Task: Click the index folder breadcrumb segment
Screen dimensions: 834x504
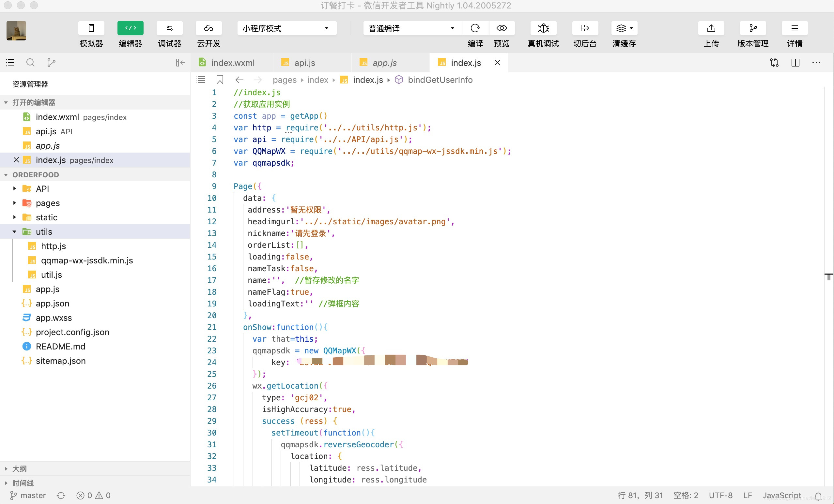Action: pyautogui.click(x=317, y=80)
